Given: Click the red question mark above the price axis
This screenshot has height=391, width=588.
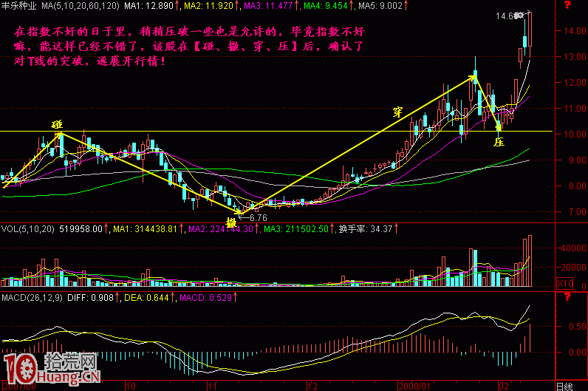Looking at the screenshot, I should tap(567, 4).
